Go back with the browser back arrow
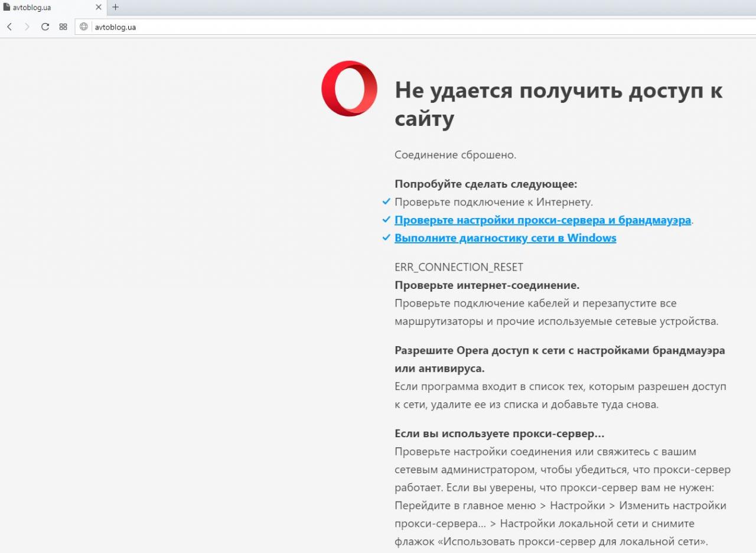 pyautogui.click(x=9, y=27)
